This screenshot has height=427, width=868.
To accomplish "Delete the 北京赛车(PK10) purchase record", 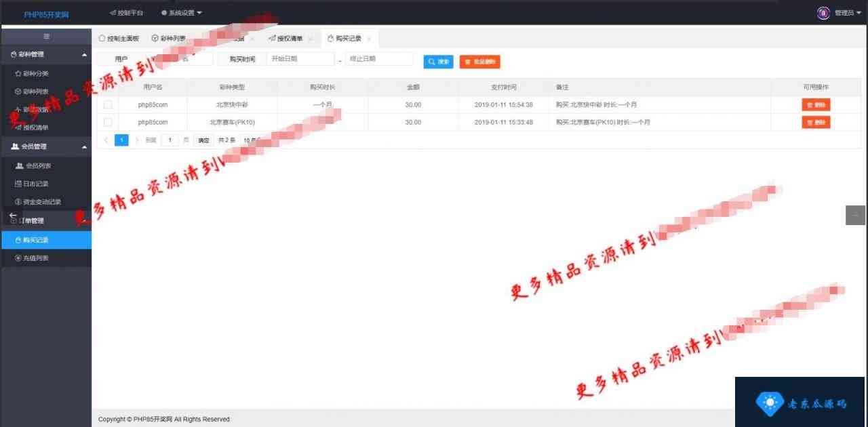I will point(816,122).
